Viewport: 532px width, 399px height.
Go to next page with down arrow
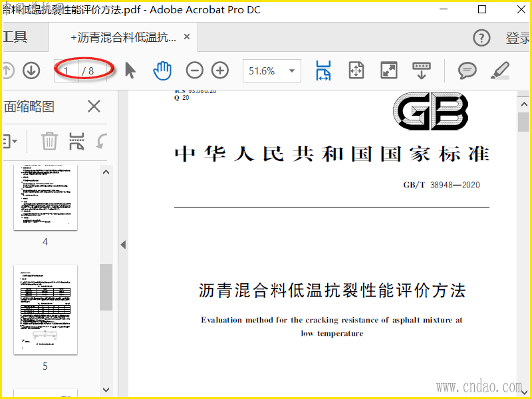(31, 71)
